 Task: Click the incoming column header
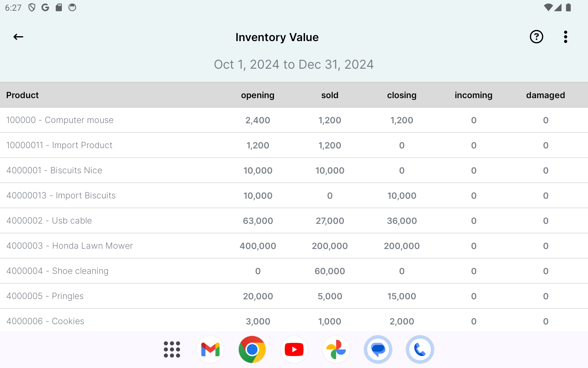[x=473, y=95]
